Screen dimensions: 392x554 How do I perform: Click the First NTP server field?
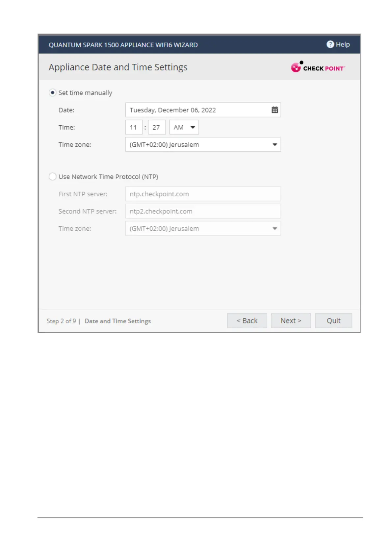click(203, 194)
